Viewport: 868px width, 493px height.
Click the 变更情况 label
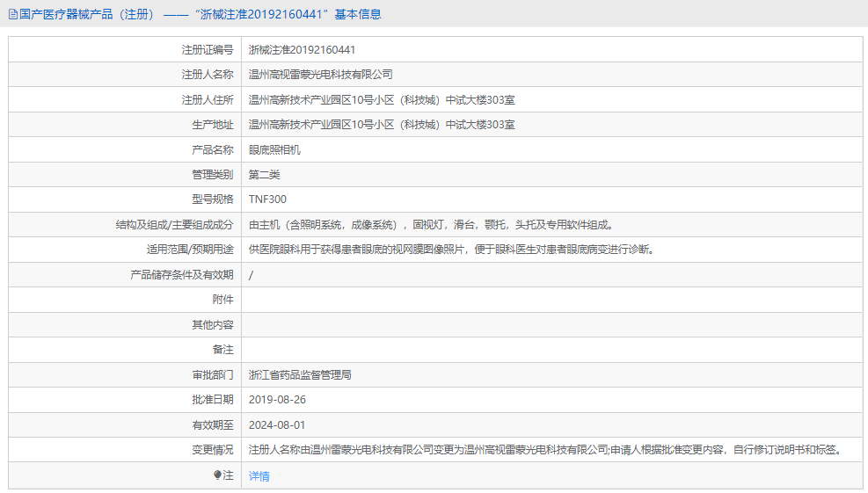coord(213,450)
